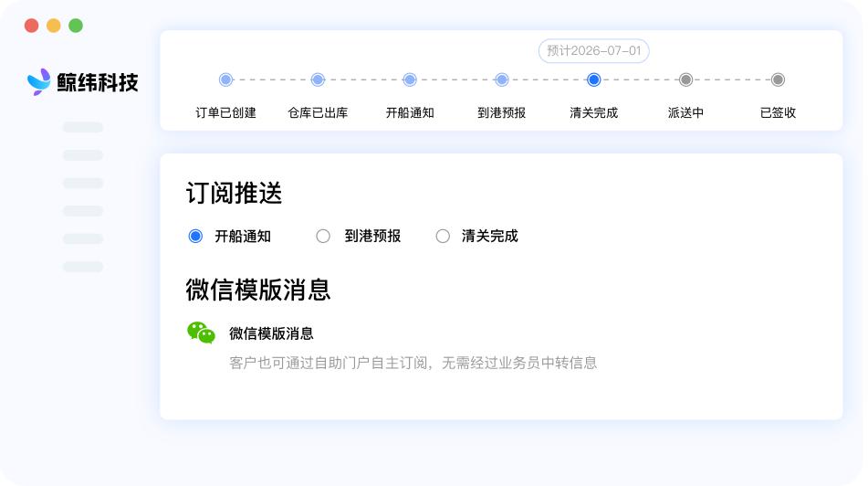Click the 订单已创建 progress step dot

pos(225,79)
